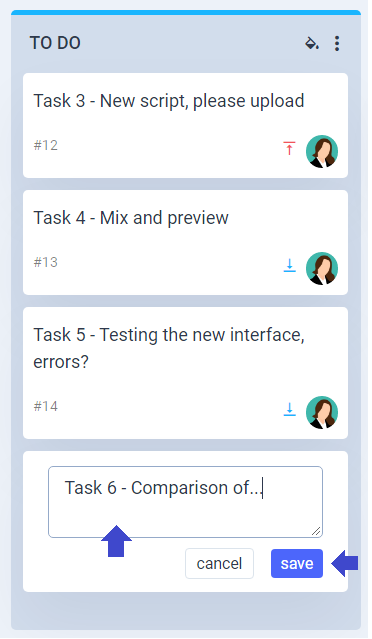Open assignee avatar on Task 4 card
This screenshot has height=639, width=372.
click(x=322, y=269)
